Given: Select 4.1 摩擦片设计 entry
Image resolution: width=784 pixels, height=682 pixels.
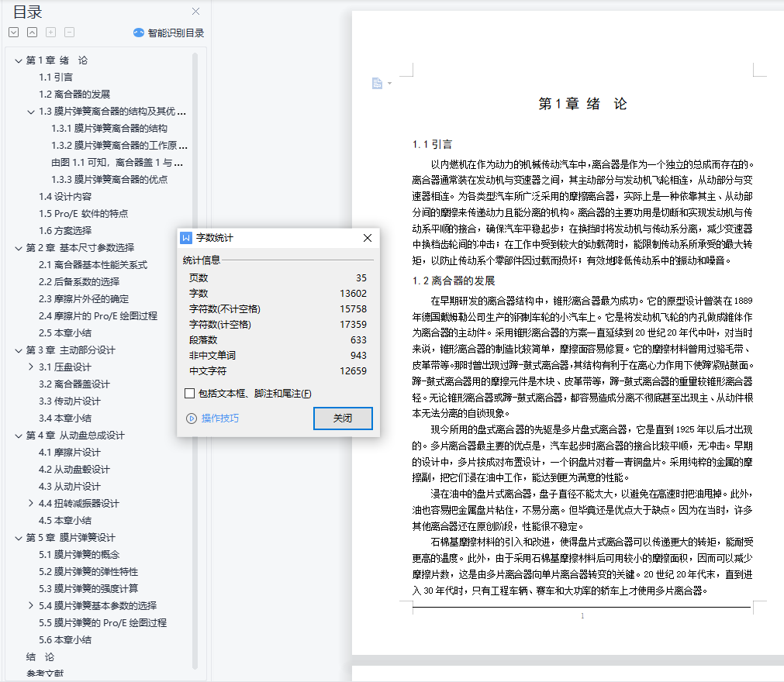Looking at the screenshot, I should (x=70, y=453).
